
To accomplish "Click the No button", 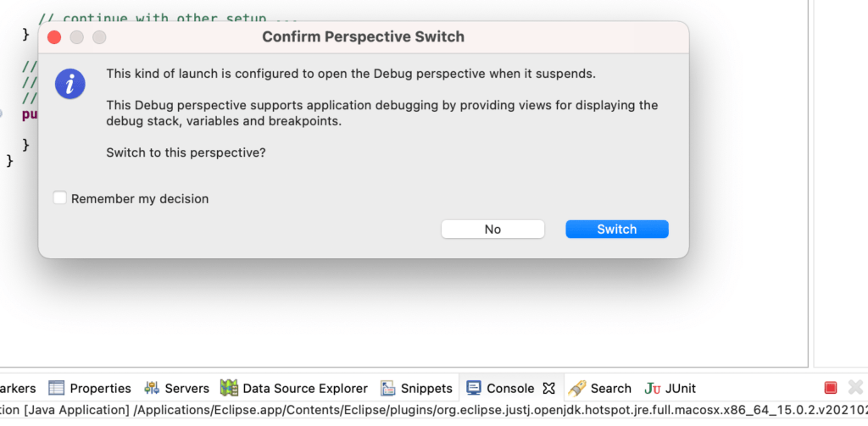I will [x=492, y=229].
